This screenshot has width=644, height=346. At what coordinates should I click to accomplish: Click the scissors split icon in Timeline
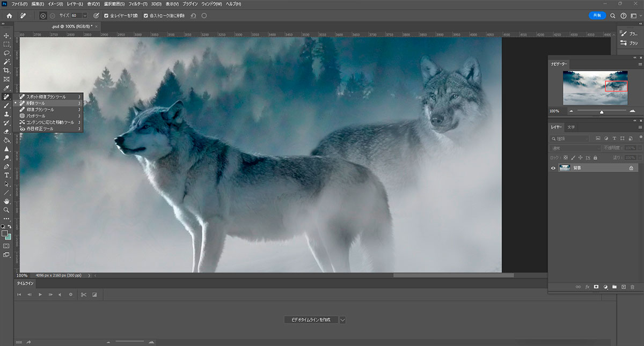83,295
